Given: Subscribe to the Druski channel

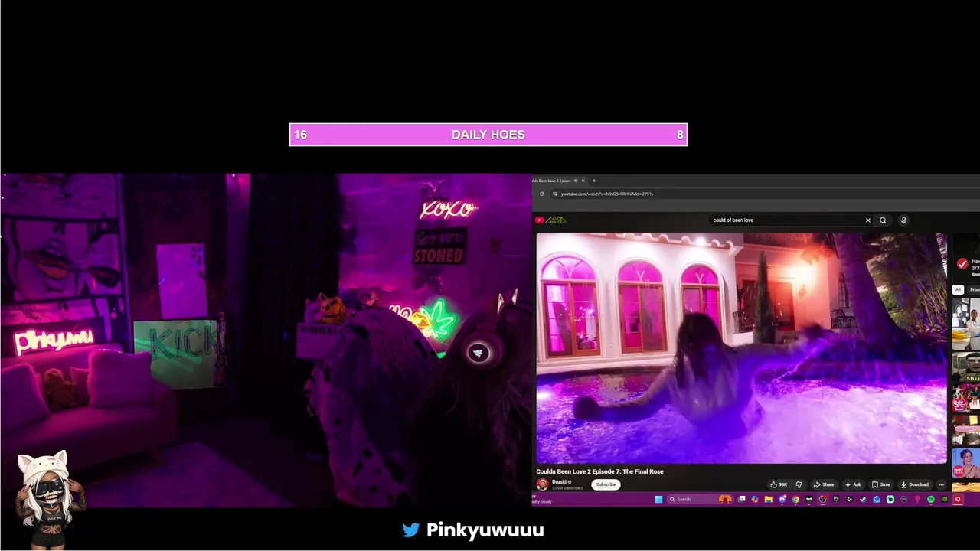Looking at the screenshot, I should point(606,484).
